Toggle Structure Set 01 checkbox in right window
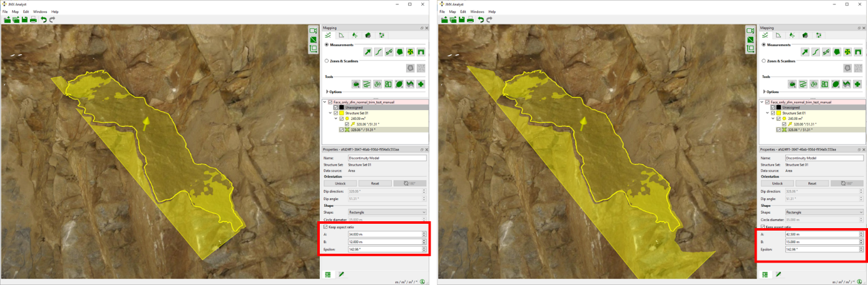Viewport: 868px width, 285px height. [x=772, y=112]
